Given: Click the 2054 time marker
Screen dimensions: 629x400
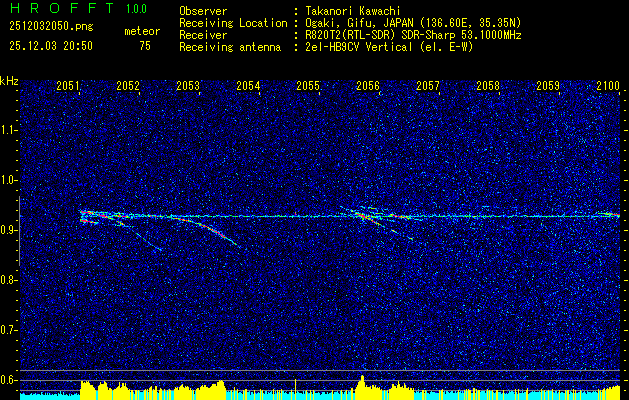Looking at the screenshot, I should coord(248,86).
